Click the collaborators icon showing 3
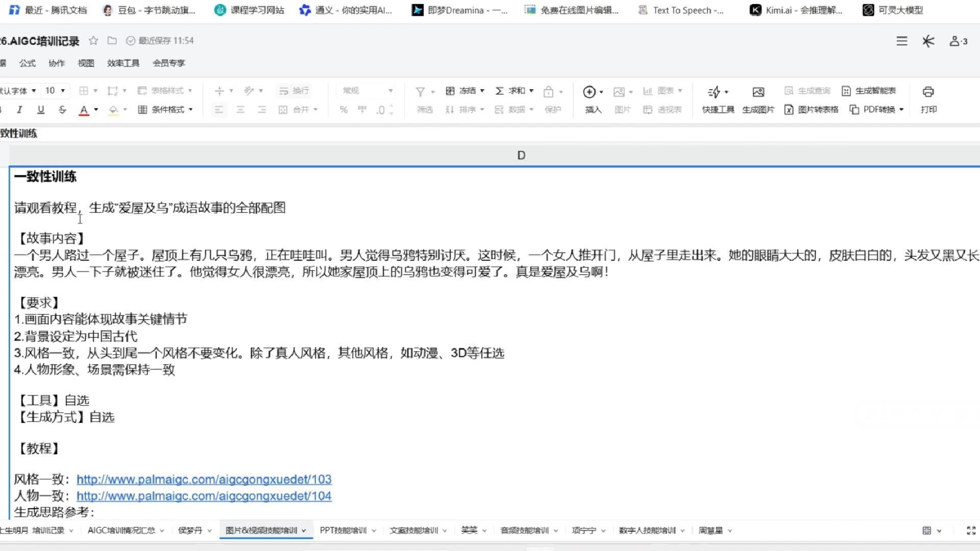This screenshot has height=551, width=980. (958, 41)
